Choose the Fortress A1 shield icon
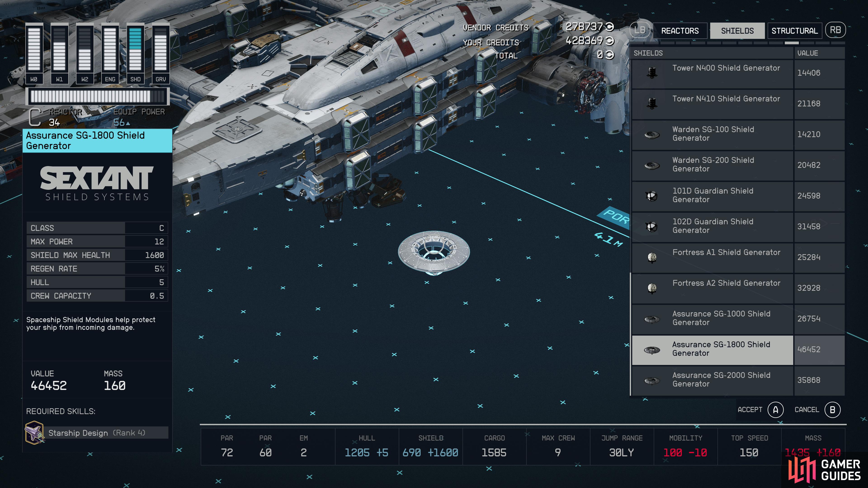The width and height of the screenshot is (868, 488). [x=652, y=258]
